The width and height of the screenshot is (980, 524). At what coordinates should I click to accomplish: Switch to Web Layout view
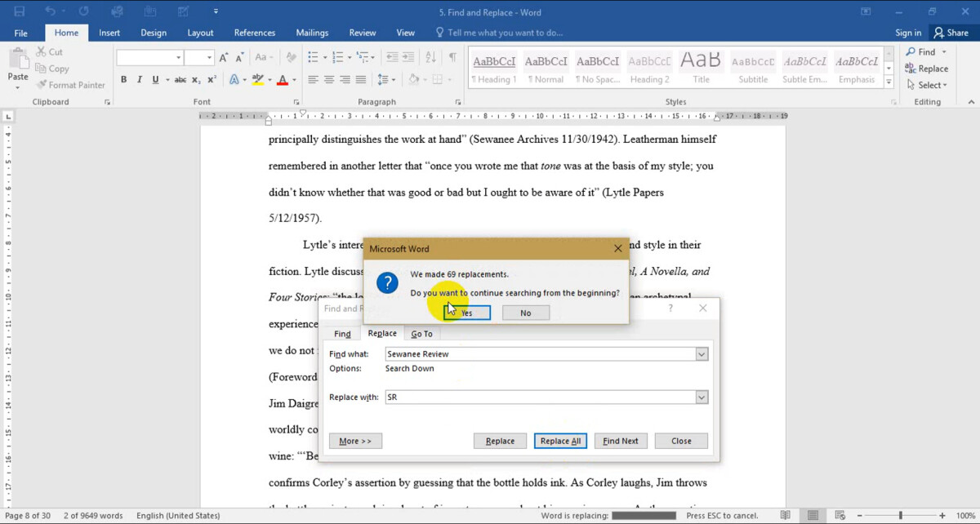838,516
